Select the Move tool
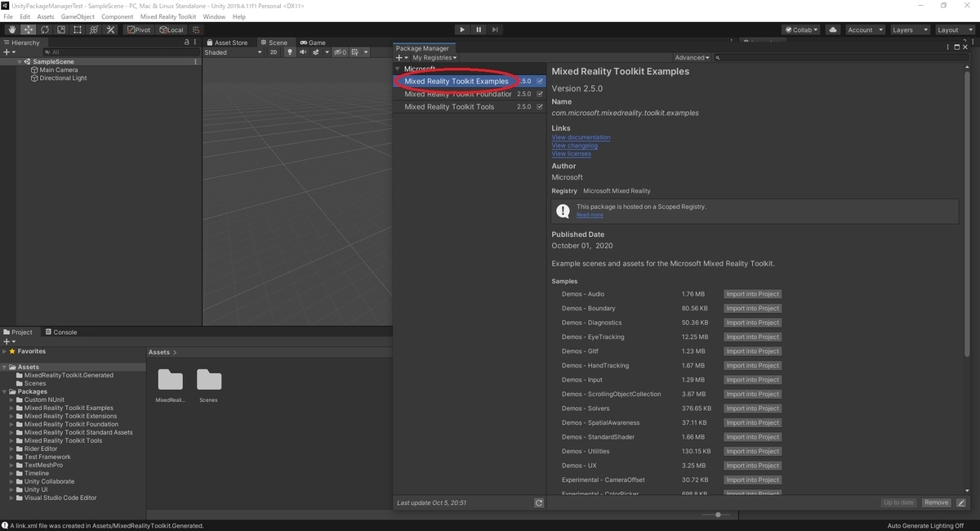 pos(28,29)
